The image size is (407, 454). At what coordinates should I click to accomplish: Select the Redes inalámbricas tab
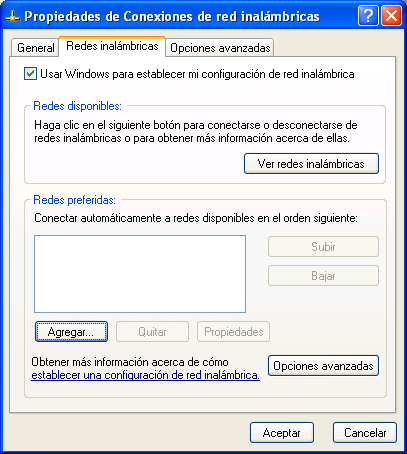[x=112, y=46]
